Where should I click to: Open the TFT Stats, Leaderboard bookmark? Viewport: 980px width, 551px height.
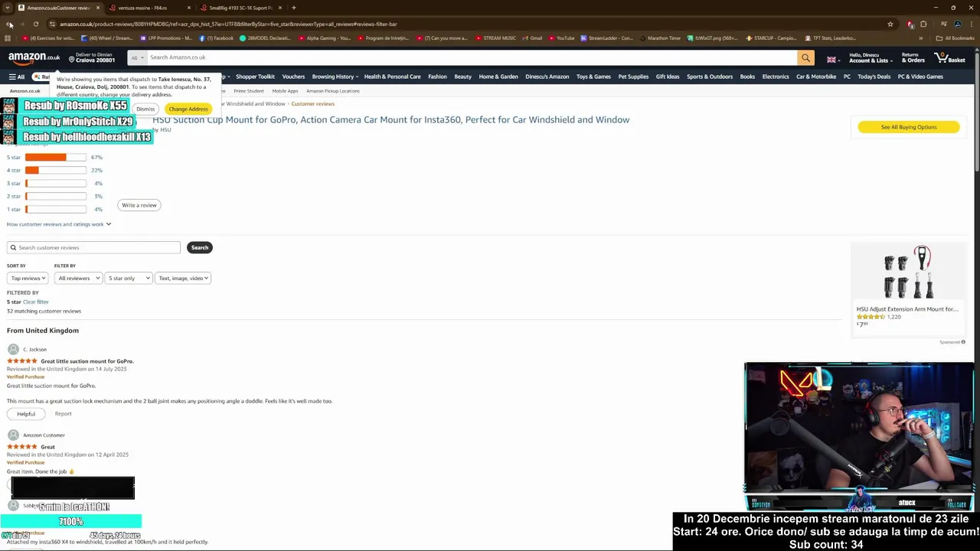coord(829,38)
